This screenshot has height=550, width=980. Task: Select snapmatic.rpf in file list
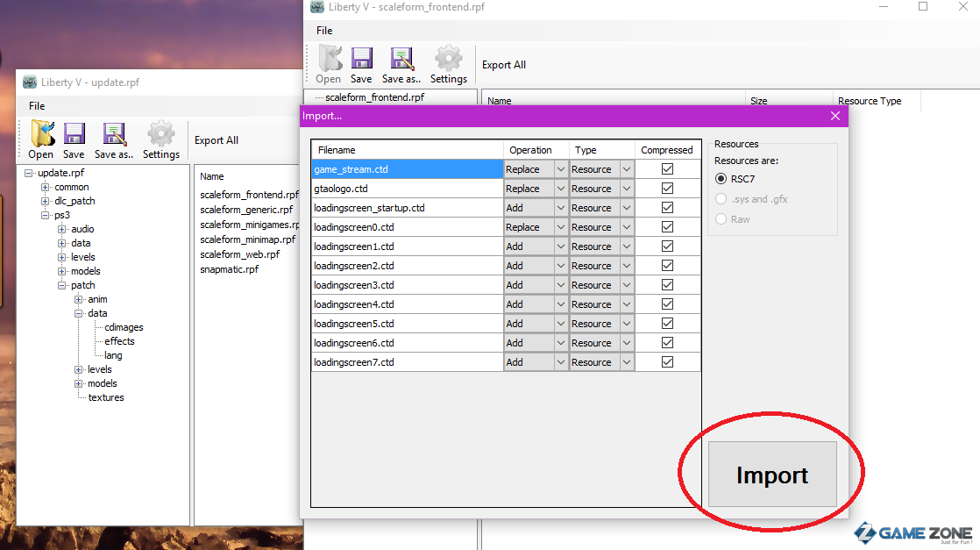tap(230, 269)
